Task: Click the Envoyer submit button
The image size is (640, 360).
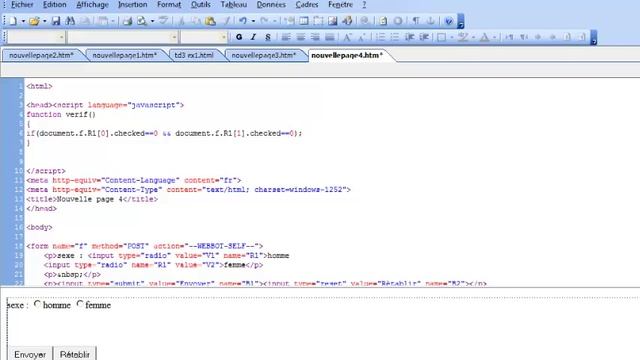Action: (x=30, y=354)
